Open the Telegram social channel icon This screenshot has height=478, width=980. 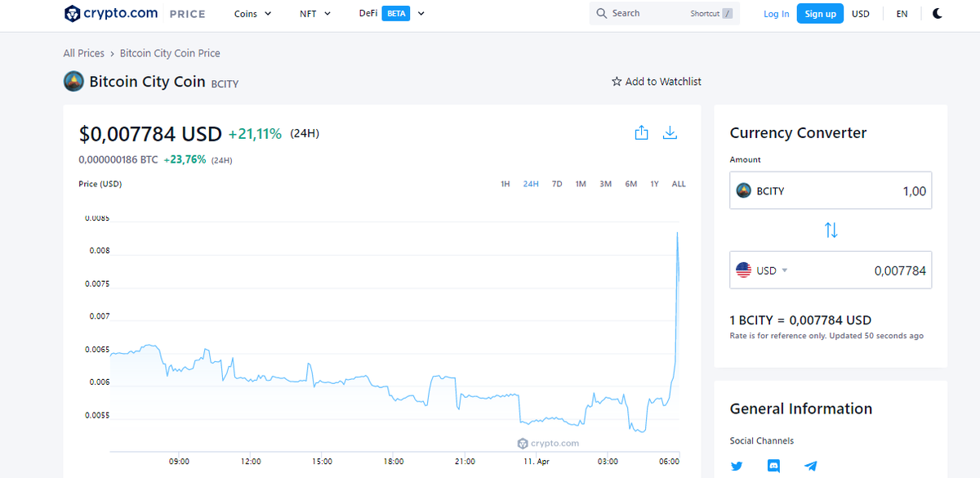[810, 466]
